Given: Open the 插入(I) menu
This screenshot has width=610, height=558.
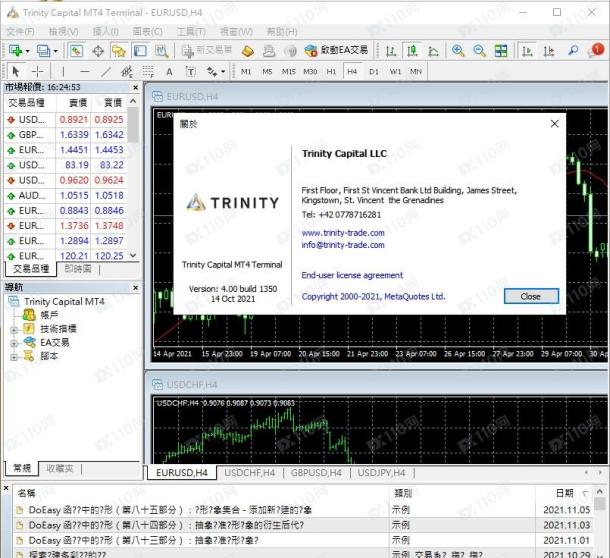Looking at the screenshot, I should [105, 32].
